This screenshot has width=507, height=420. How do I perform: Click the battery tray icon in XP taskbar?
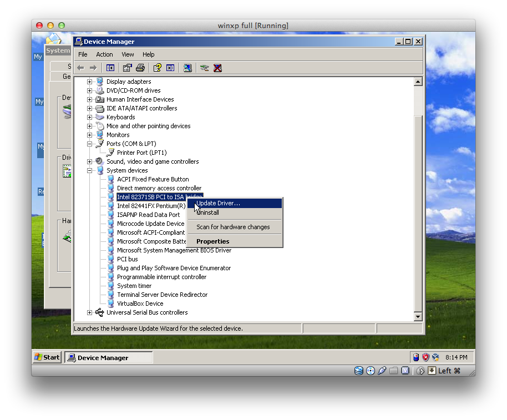[x=416, y=357]
